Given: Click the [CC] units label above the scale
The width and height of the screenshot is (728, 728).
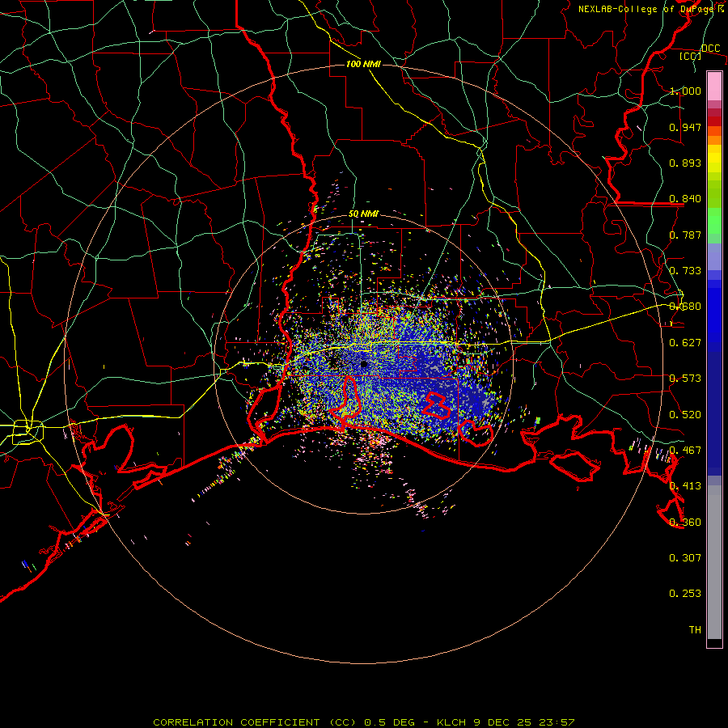Looking at the screenshot, I should point(690,56).
